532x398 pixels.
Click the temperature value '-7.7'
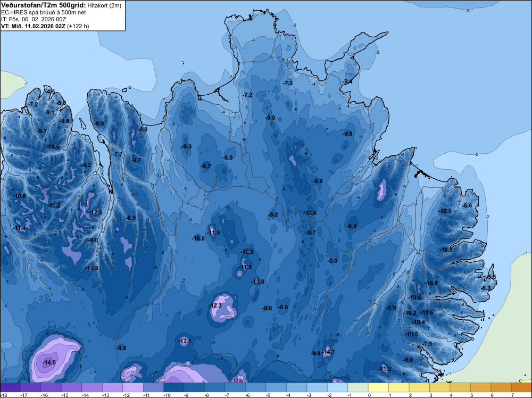tap(117, 154)
